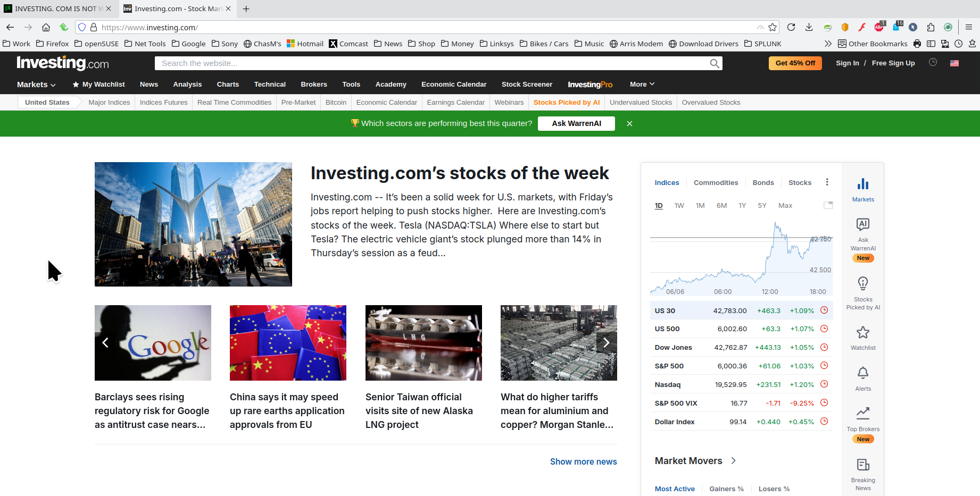Select the 6M chart timeframe
Viewport: 980px width, 496px height.
(x=721, y=205)
